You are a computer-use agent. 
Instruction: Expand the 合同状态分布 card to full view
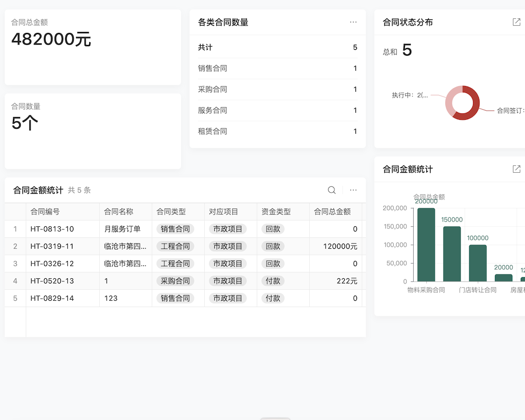(516, 22)
